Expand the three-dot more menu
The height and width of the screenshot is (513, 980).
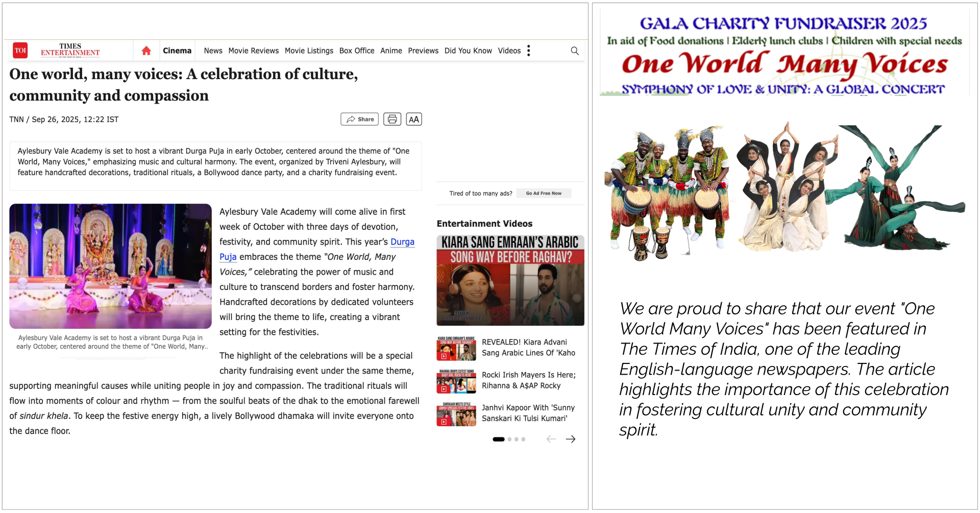(x=529, y=51)
